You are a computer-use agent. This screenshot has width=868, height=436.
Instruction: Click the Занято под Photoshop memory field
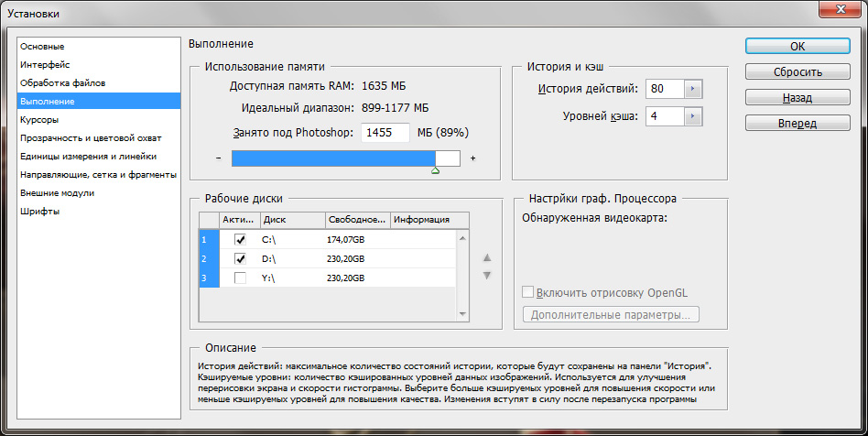(385, 133)
